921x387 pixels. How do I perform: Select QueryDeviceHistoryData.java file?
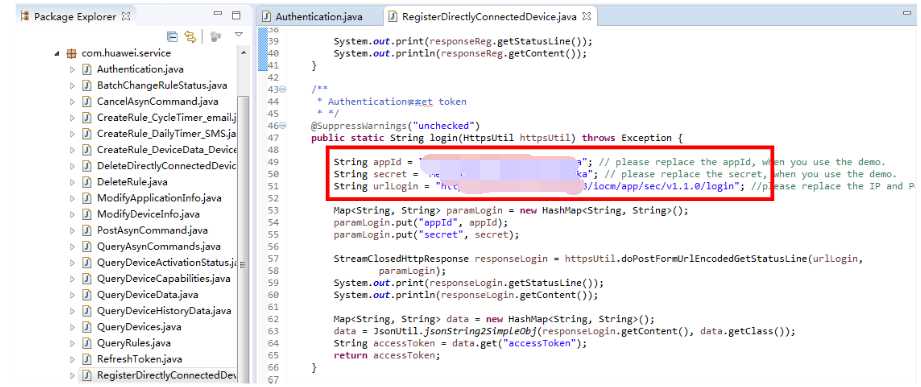(x=164, y=311)
